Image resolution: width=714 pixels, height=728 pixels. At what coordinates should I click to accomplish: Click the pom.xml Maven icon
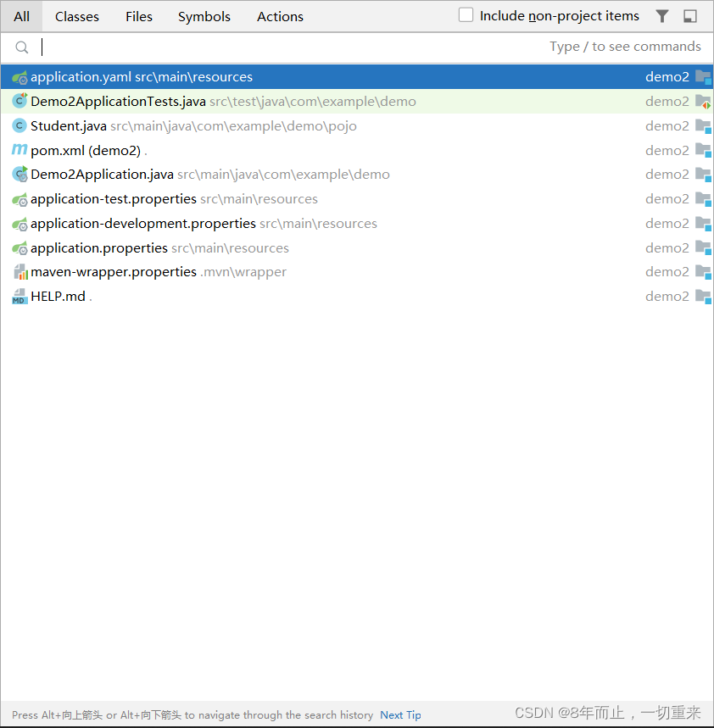point(19,149)
